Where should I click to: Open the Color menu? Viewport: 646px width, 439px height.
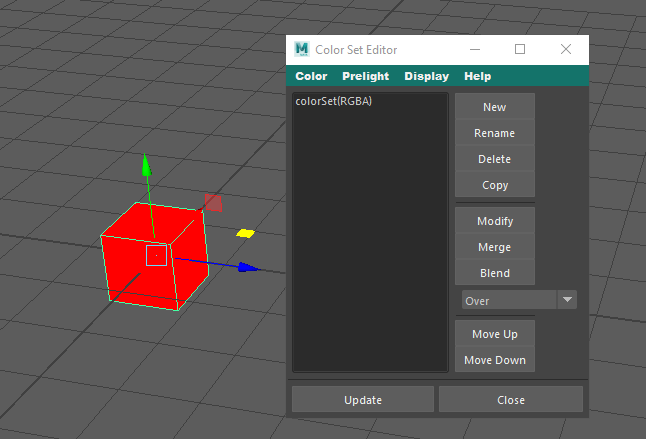point(311,76)
